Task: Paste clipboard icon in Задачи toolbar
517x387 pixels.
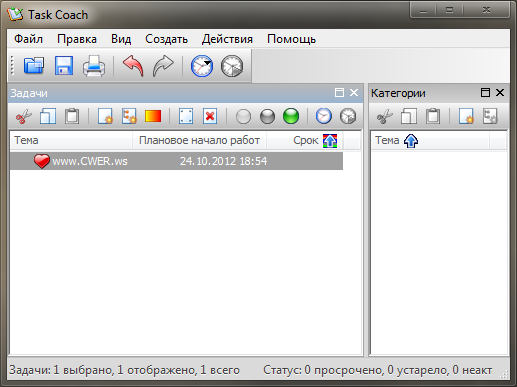Action: pos(72,116)
